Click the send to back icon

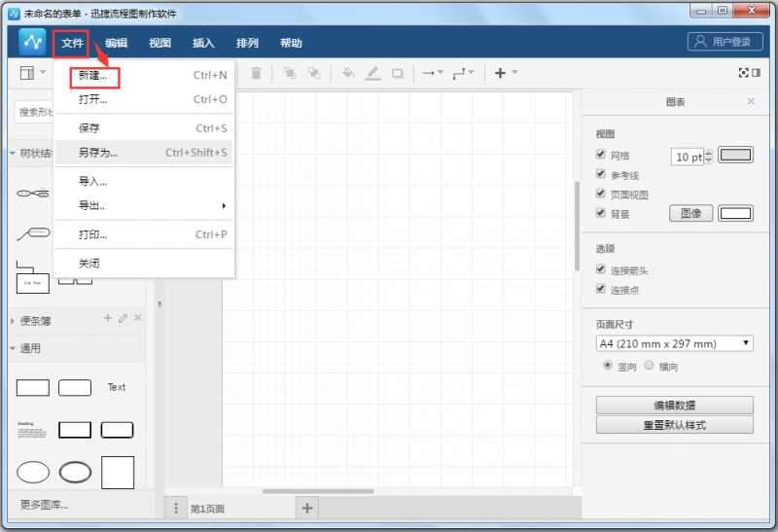click(x=313, y=73)
